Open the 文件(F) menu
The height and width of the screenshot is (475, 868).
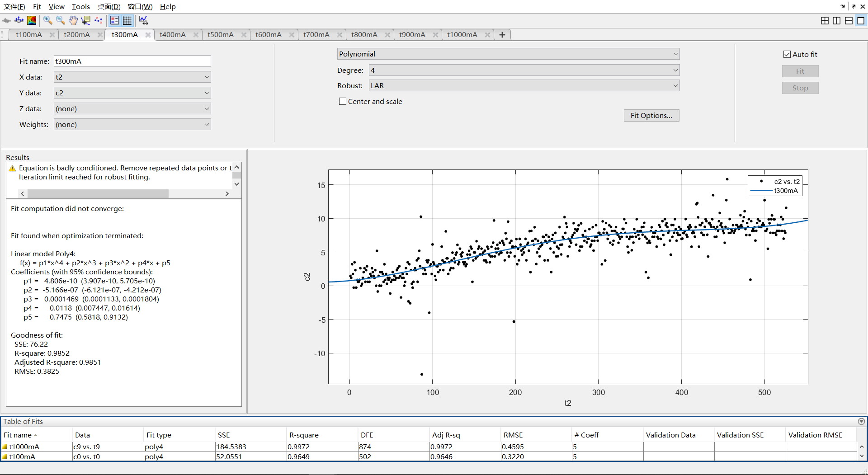(14, 6)
